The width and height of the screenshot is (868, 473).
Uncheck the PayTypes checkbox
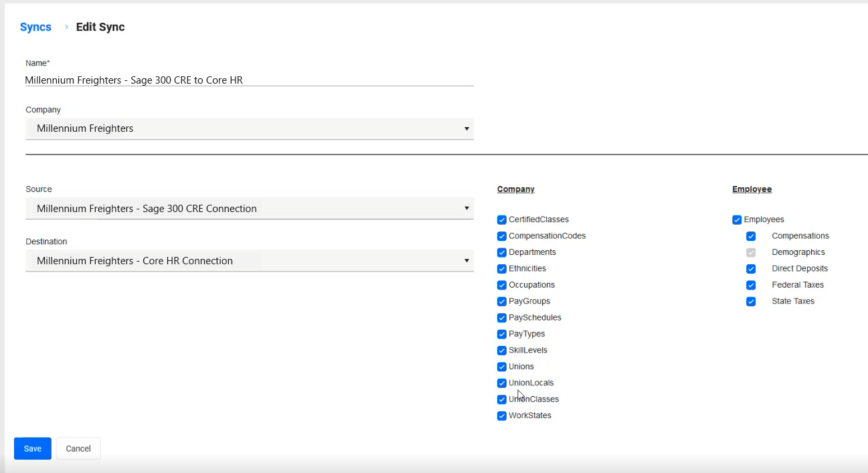(x=502, y=335)
